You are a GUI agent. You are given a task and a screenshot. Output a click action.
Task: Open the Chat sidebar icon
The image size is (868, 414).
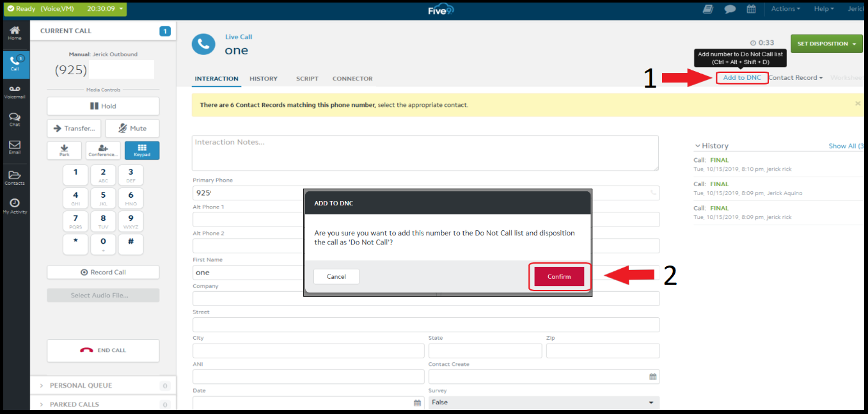(x=14, y=120)
